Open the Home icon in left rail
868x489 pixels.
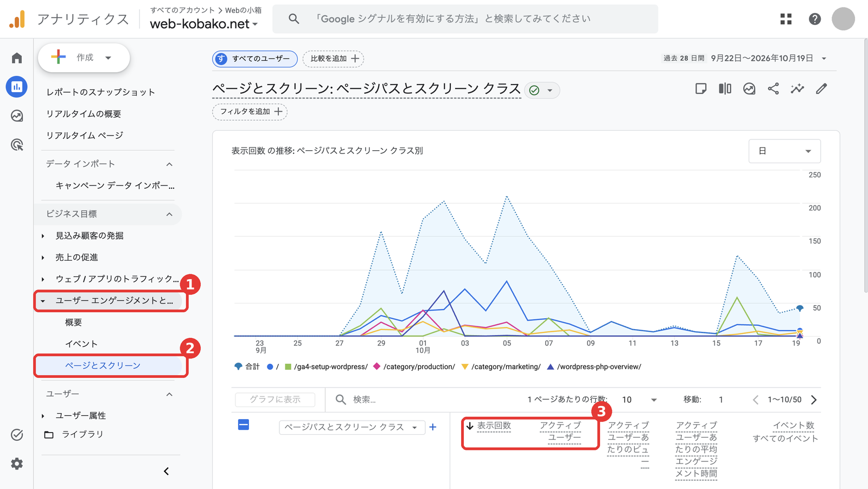[17, 58]
